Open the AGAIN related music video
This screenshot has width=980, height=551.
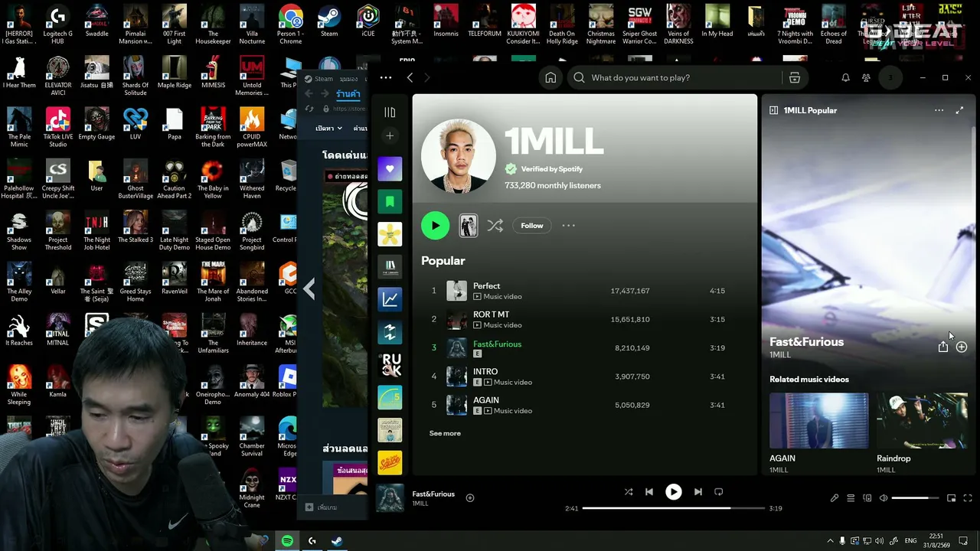pos(819,433)
